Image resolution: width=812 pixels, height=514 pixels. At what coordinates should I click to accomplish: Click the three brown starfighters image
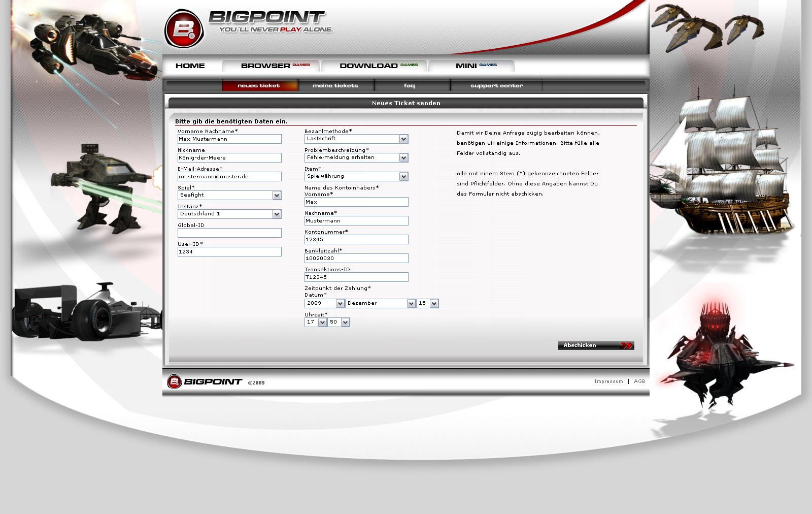tap(708, 26)
